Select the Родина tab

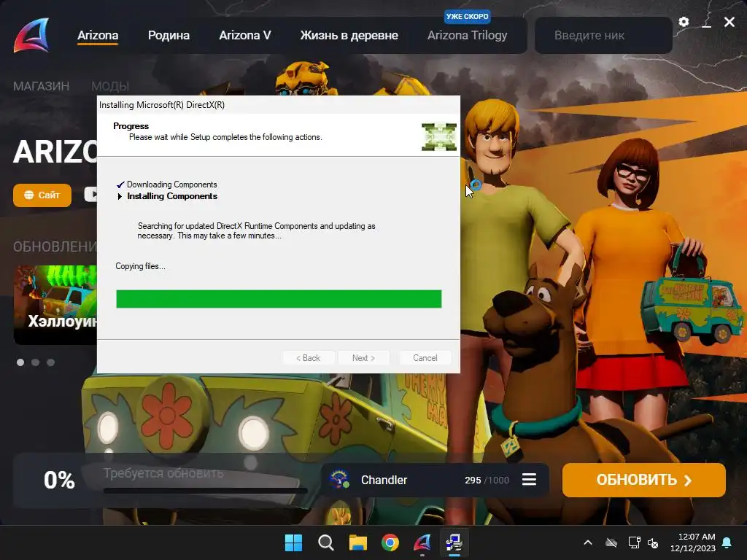pyautogui.click(x=169, y=35)
